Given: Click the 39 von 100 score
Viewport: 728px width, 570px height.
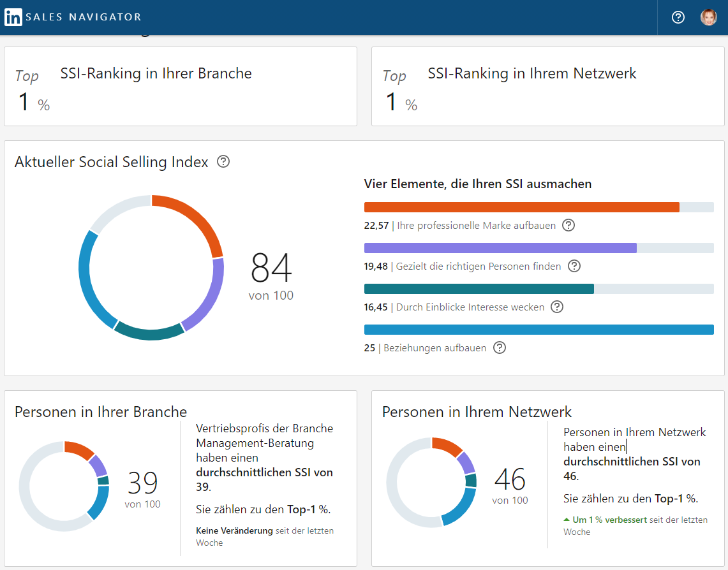Looking at the screenshot, I should click(x=142, y=490).
